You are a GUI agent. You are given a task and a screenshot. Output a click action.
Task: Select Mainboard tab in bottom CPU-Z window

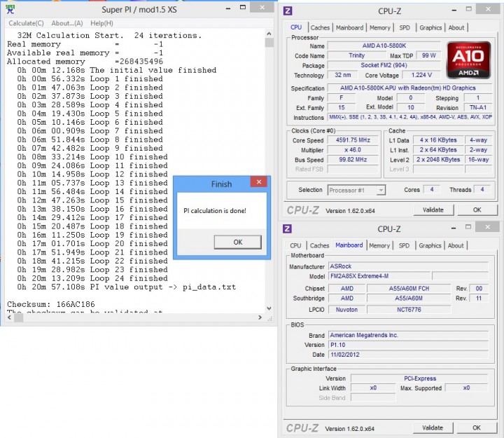pos(349,245)
